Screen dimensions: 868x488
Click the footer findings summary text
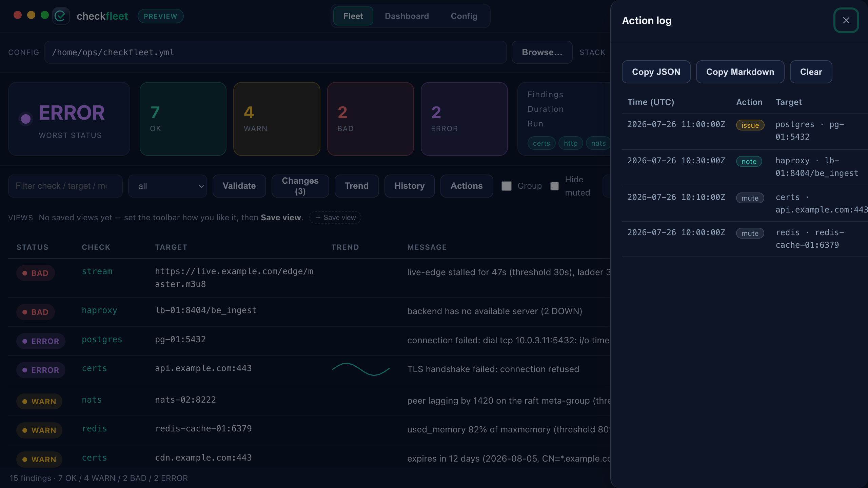tap(98, 478)
